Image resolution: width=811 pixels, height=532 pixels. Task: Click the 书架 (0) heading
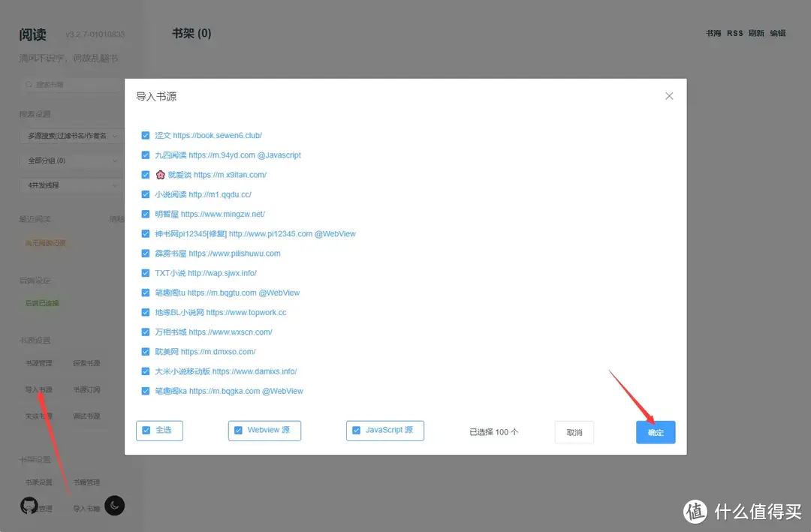point(191,33)
